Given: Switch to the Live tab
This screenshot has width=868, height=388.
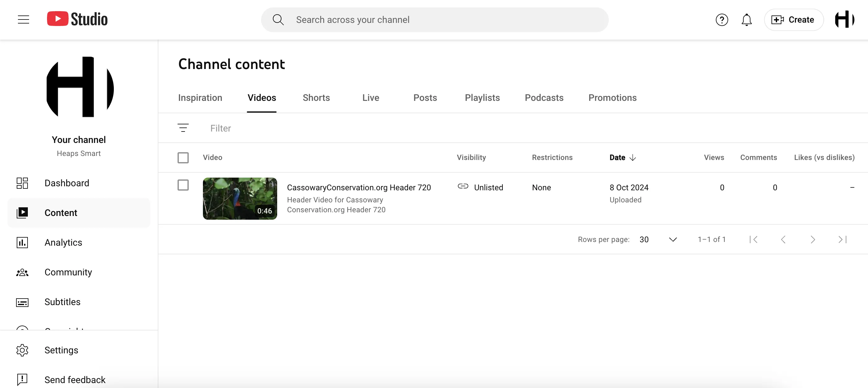Looking at the screenshot, I should pyautogui.click(x=371, y=98).
